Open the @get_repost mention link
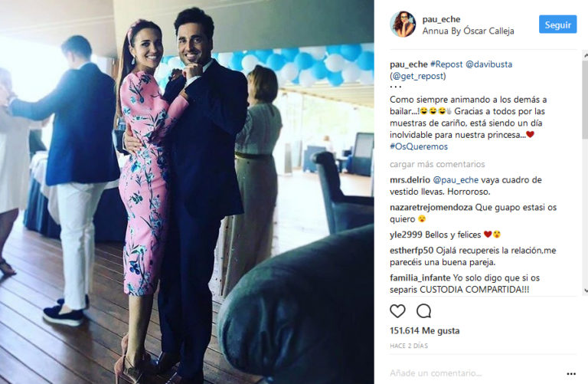 (x=419, y=76)
